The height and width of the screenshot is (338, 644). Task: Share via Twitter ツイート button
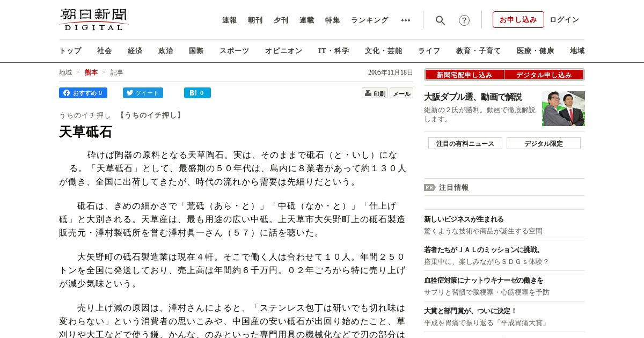click(x=143, y=93)
